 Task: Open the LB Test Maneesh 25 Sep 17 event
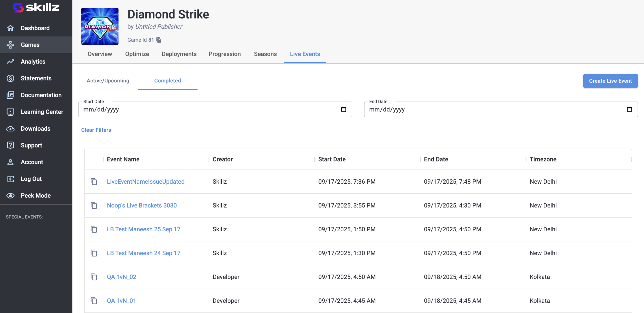point(143,229)
